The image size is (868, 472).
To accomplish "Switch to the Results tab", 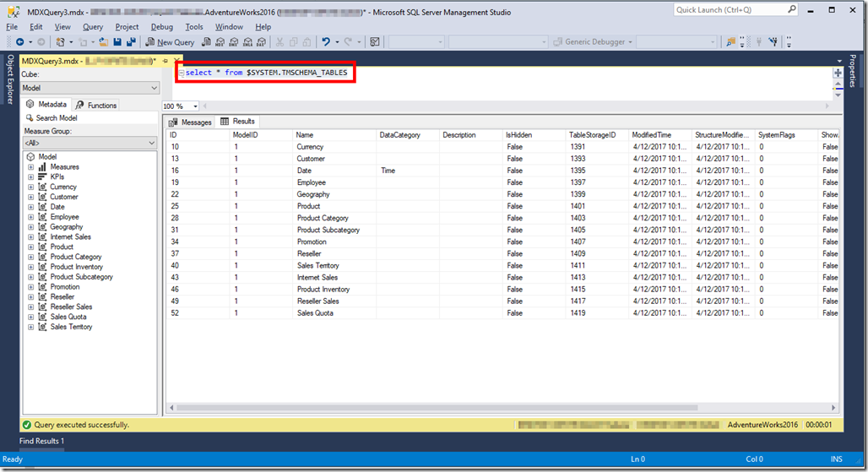I will coord(237,122).
